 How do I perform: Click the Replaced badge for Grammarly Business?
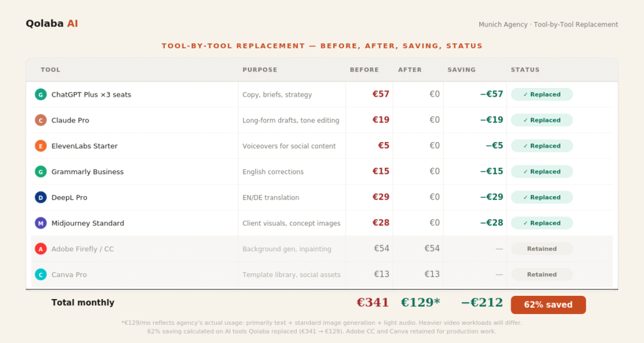coord(541,171)
